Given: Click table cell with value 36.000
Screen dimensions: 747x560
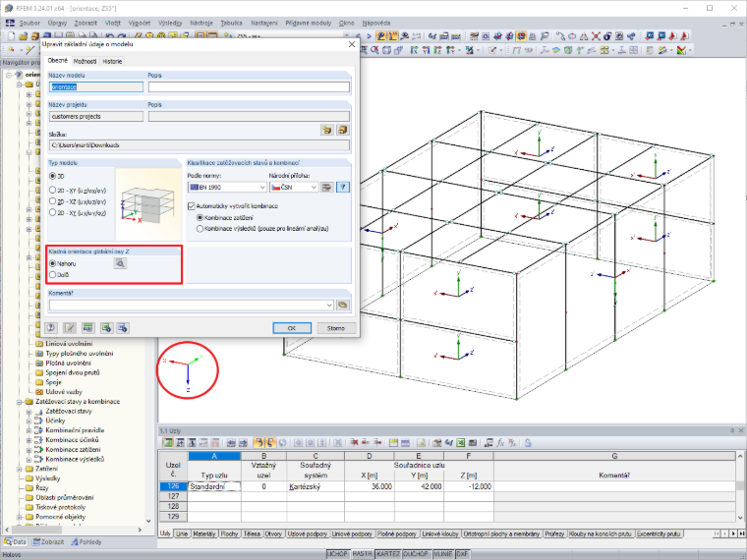Looking at the screenshot, I should 370,486.
